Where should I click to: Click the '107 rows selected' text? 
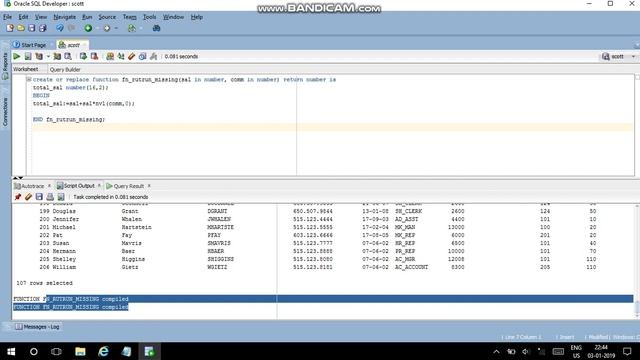pos(44,283)
